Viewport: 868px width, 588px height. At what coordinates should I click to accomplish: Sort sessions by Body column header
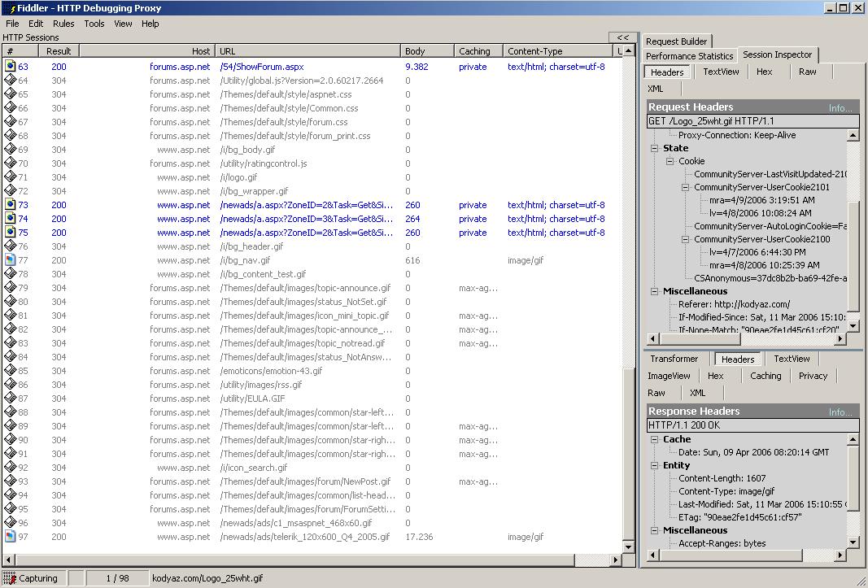[x=427, y=51]
